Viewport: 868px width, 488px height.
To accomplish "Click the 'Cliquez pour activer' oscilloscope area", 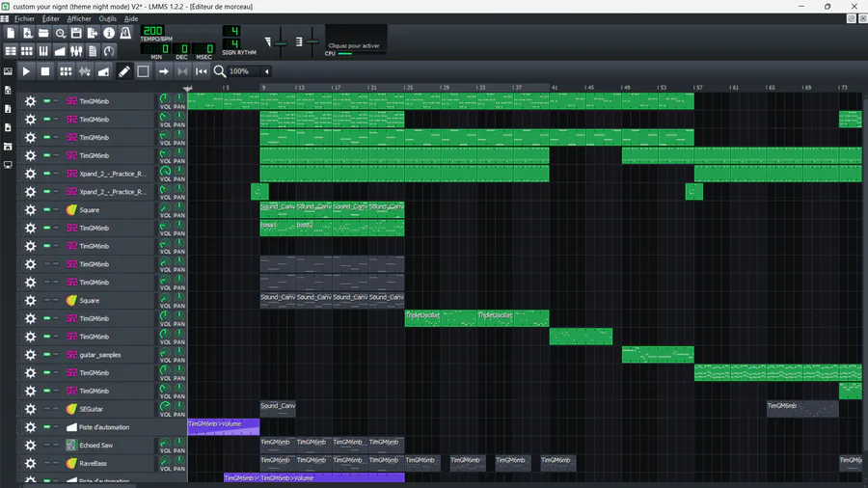I will [355, 41].
